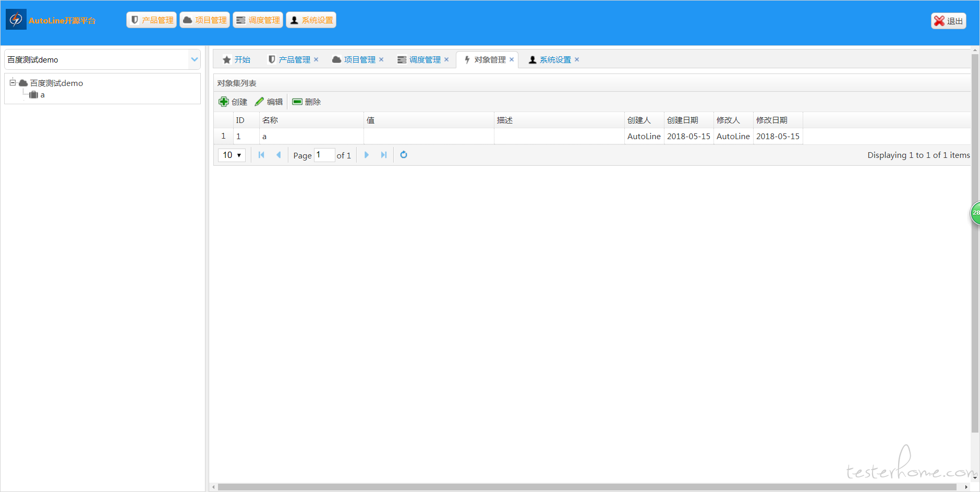Click the 修改人 column header
The image size is (980, 492).
733,120
